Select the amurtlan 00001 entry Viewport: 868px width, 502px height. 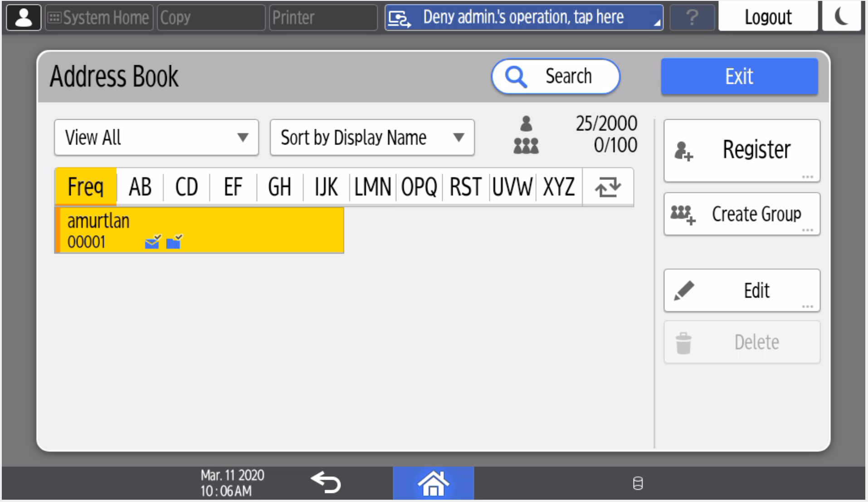(x=200, y=230)
